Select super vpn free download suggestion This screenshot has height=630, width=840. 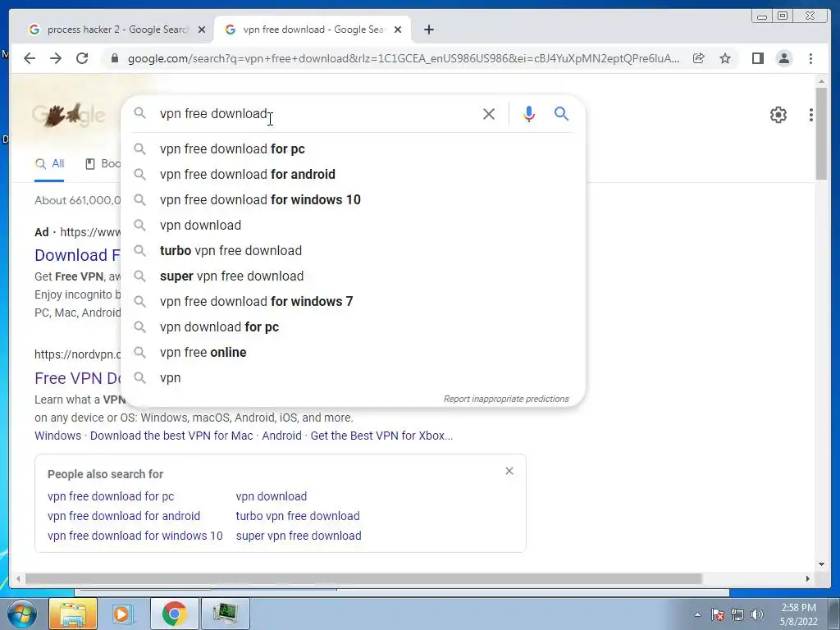point(353,276)
